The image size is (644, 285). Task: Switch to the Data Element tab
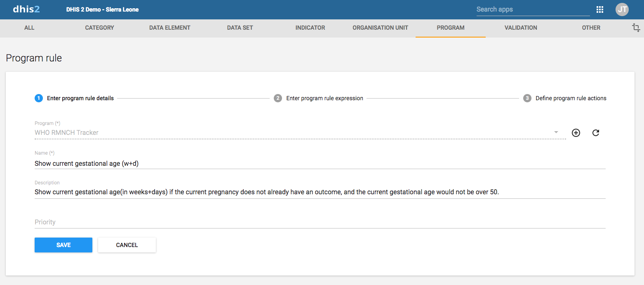click(170, 28)
